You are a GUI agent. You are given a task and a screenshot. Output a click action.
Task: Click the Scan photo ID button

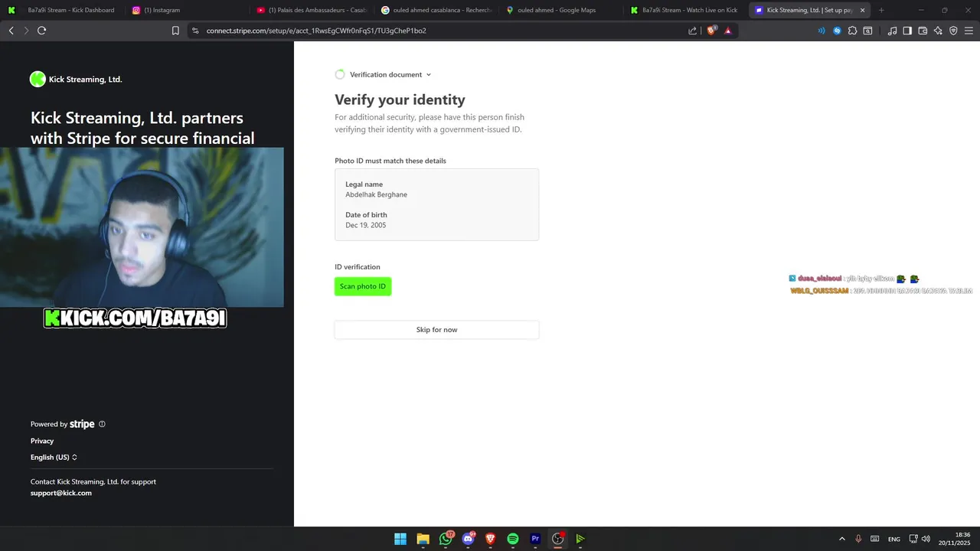point(363,286)
